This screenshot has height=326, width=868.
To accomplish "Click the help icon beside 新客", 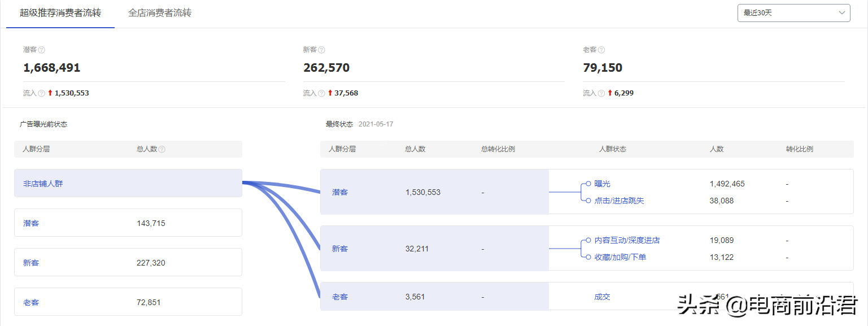I will [320, 50].
